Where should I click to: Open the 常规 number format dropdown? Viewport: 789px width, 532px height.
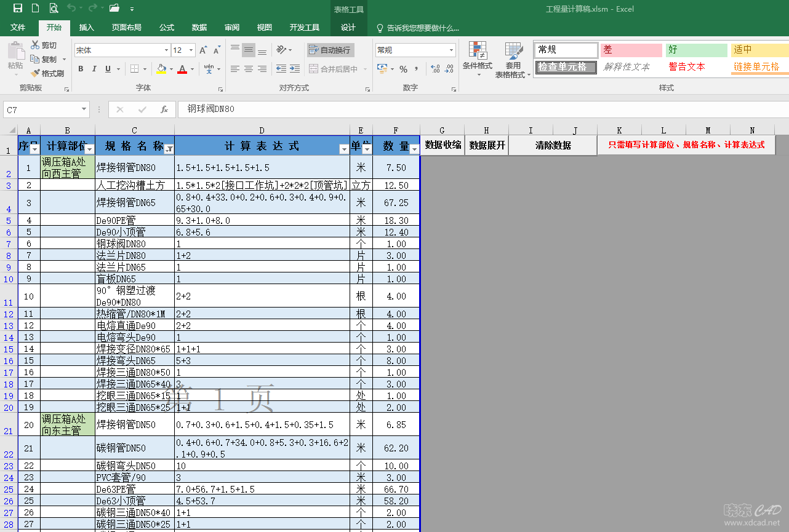(452, 50)
